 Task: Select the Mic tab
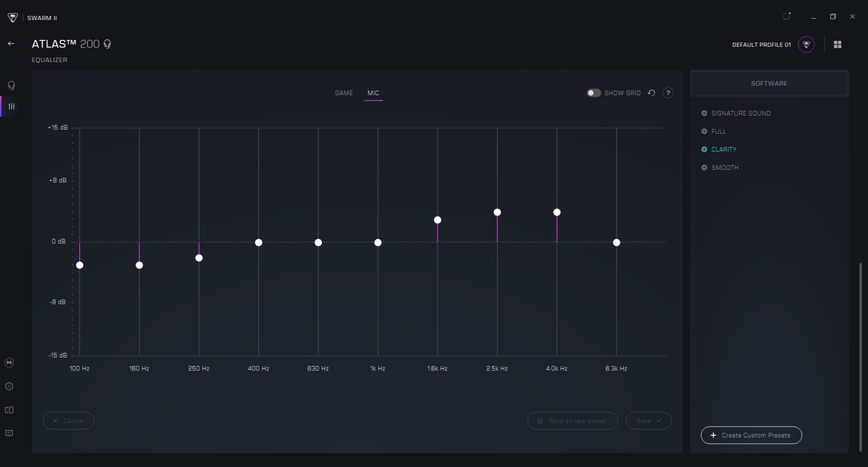(373, 93)
